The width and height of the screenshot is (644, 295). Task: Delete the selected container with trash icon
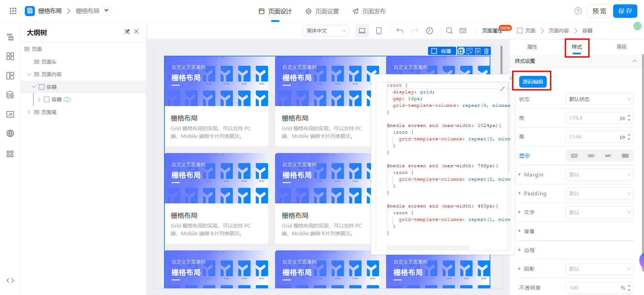tap(486, 51)
